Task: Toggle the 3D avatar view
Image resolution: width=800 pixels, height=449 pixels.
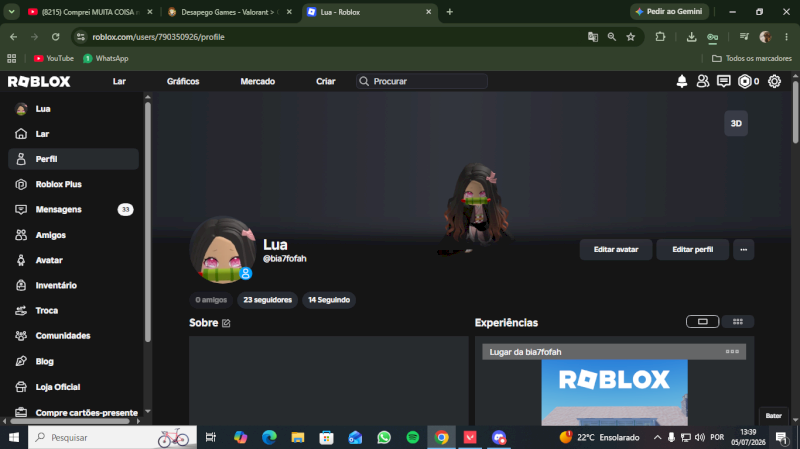Action: click(x=736, y=123)
